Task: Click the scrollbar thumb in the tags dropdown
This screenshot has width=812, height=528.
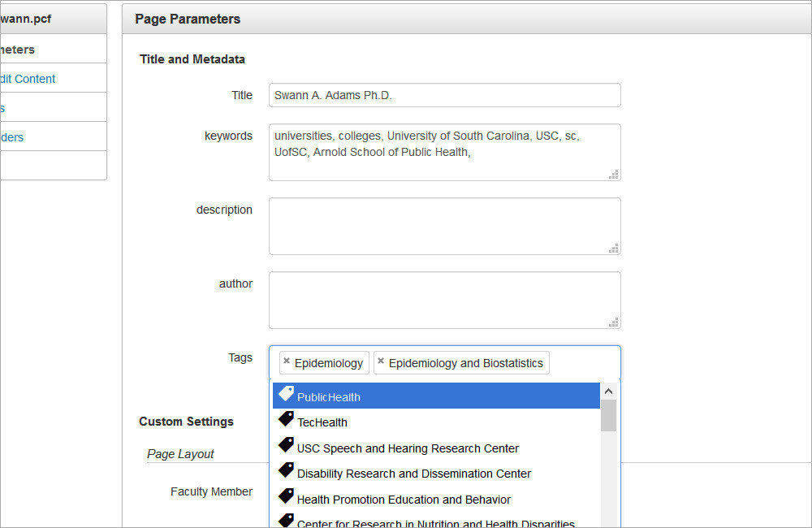Action: click(609, 417)
